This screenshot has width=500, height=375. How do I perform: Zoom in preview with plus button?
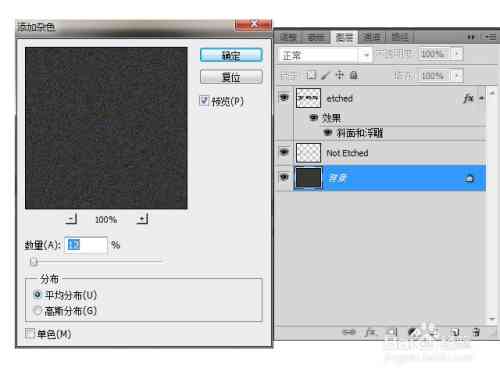(x=142, y=219)
